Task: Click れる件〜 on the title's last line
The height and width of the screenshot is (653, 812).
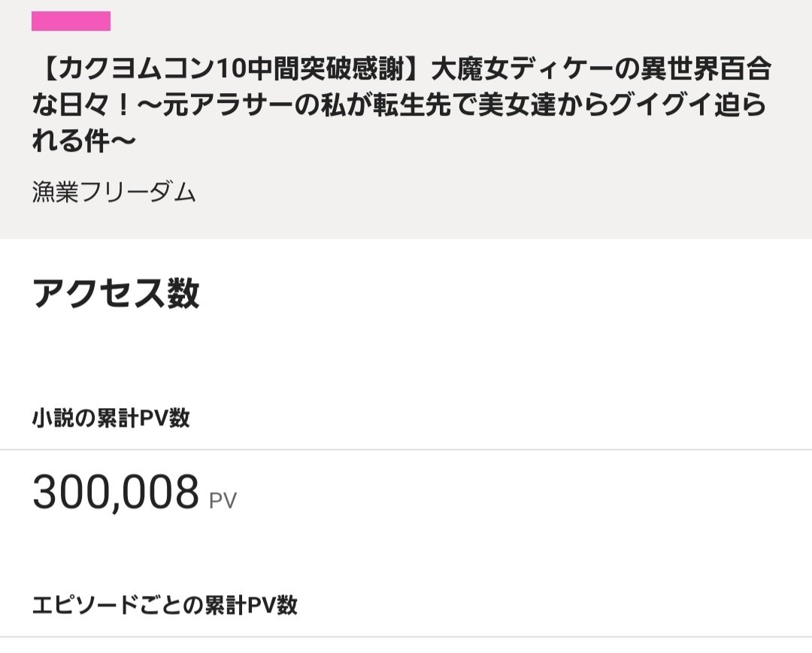Action: (83, 141)
